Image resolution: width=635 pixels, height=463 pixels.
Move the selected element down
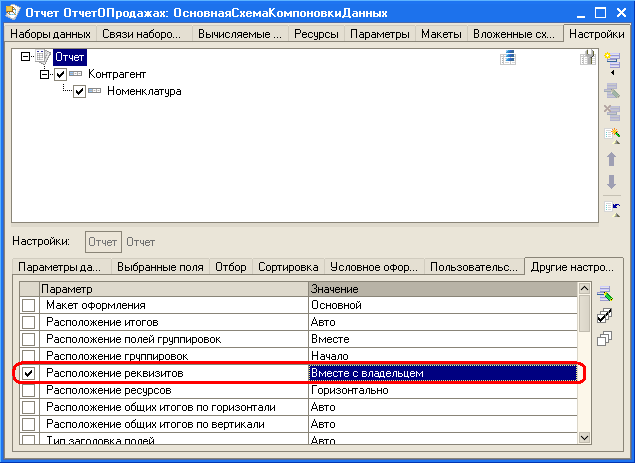pyautogui.click(x=612, y=182)
